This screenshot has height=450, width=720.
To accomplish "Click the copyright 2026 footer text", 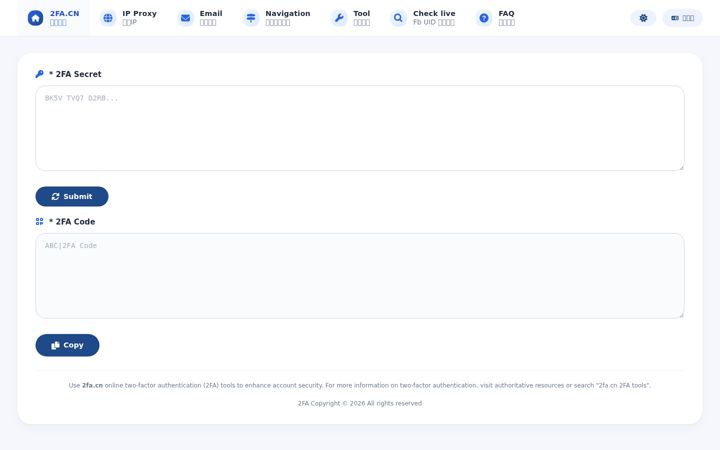I will pos(360,404).
